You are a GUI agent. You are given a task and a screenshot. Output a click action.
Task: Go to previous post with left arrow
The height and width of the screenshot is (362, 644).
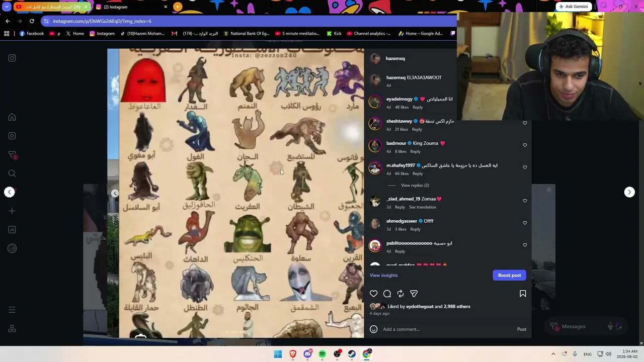click(10, 192)
